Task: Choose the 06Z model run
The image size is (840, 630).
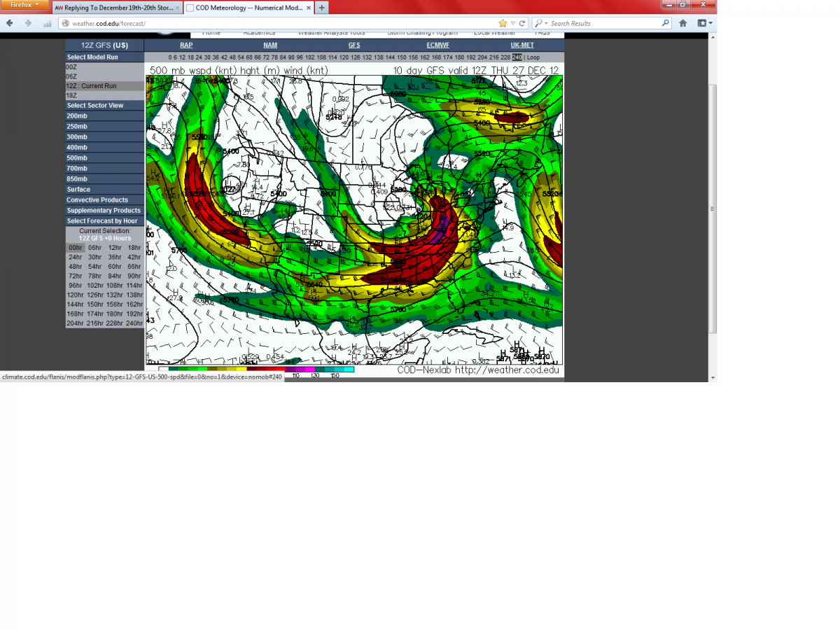Action: 105,76
